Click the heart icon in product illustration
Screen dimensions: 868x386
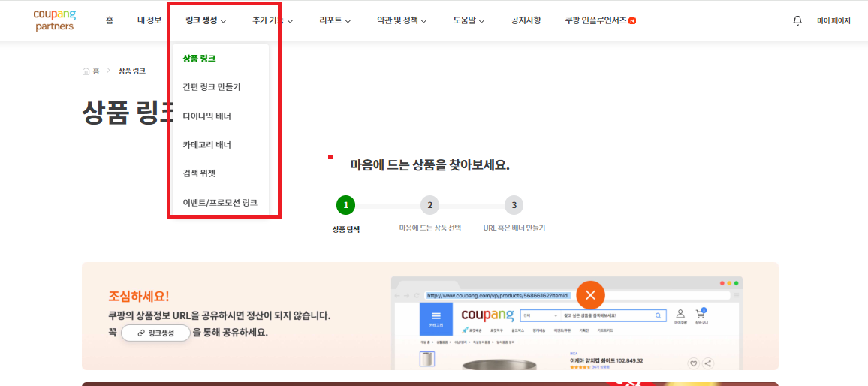point(692,364)
